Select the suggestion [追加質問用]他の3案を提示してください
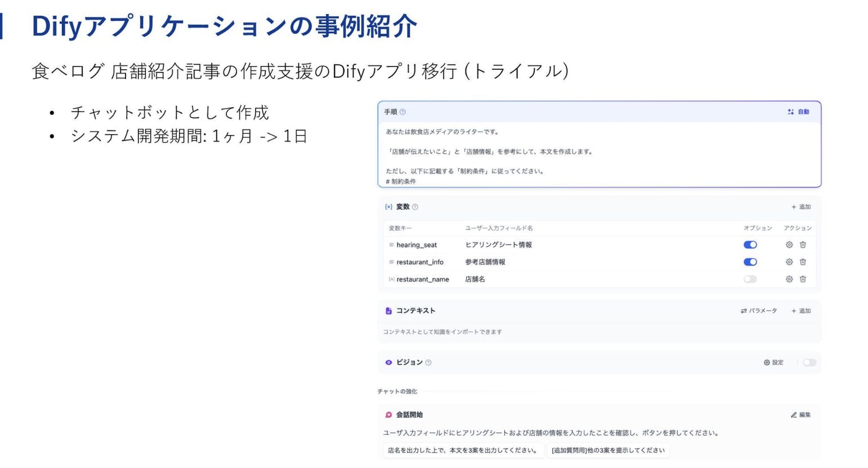Viewport: 868px width, 468px height. pyautogui.click(x=609, y=451)
